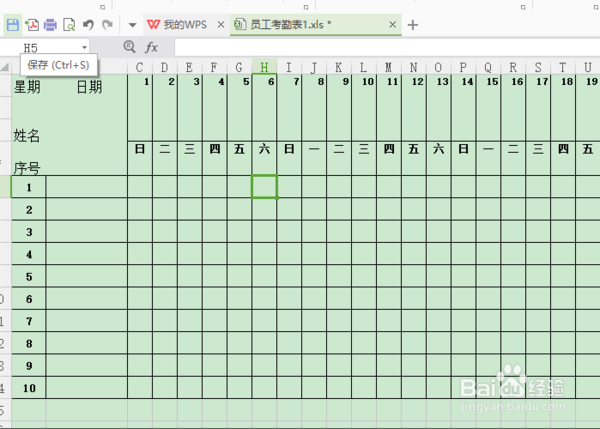The width and height of the screenshot is (600, 429).
Task: Click the cell containing 星期
Action: tap(27, 87)
